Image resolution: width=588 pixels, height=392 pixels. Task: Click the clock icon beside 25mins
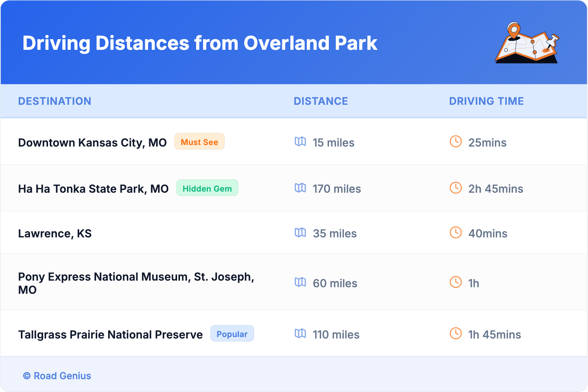(456, 141)
